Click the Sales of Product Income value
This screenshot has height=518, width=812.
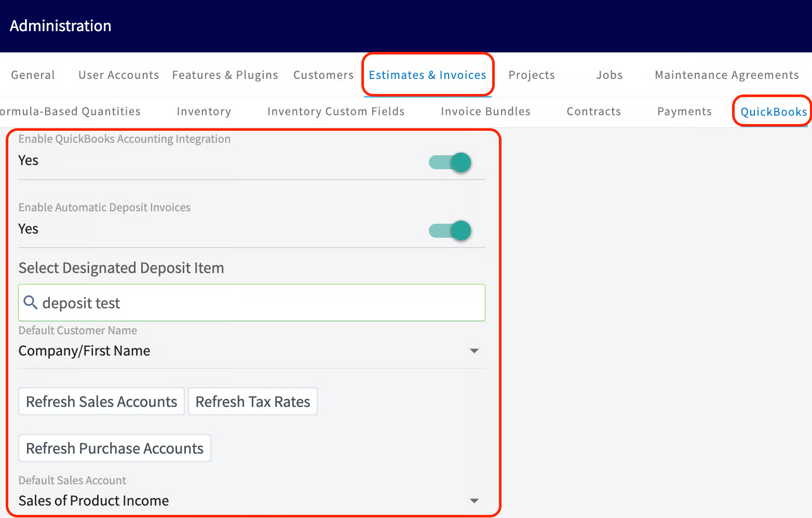[93, 501]
